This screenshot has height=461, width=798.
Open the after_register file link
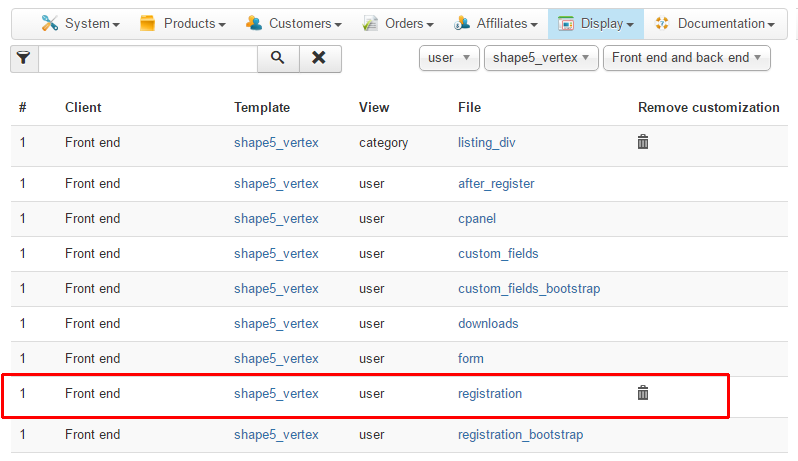coord(496,184)
